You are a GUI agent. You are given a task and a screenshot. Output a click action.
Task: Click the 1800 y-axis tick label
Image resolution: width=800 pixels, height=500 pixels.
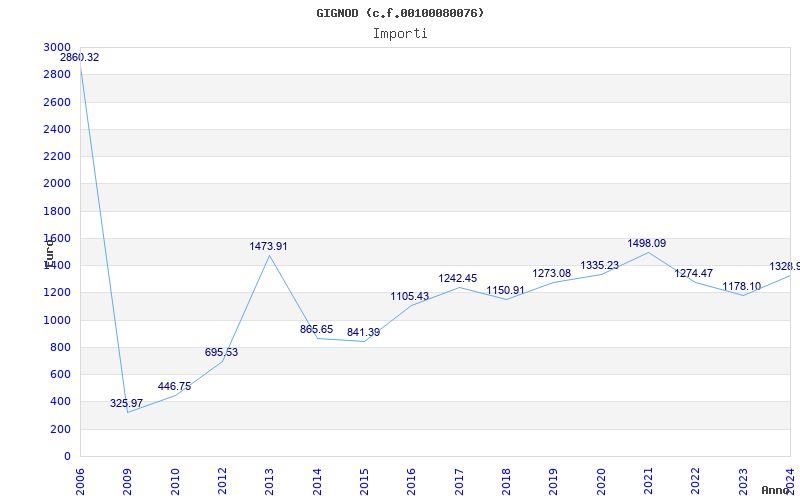tap(57, 211)
